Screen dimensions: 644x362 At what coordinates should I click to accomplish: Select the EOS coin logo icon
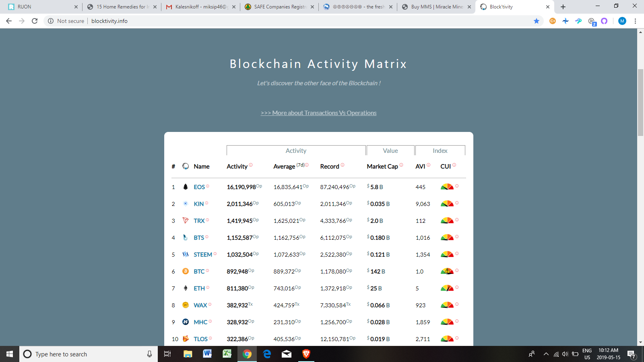186,187
